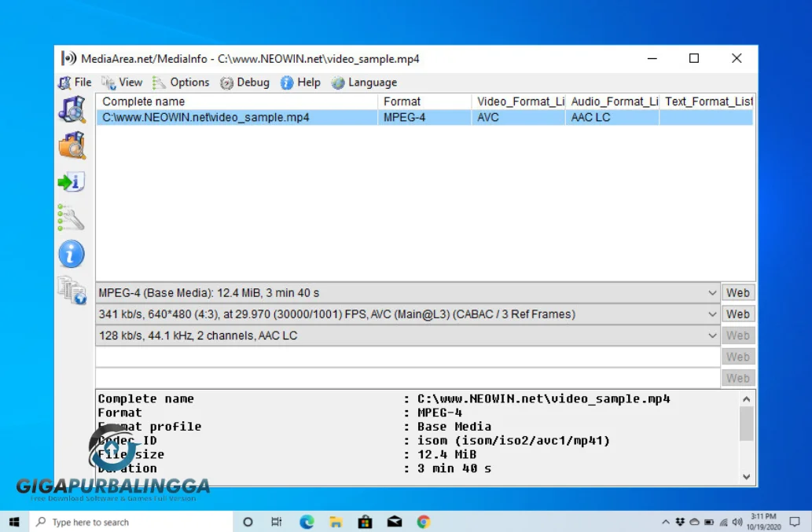The width and height of the screenshot is (812, 532).
Task: Expand the 341 kb/s video stream dropdown
Action: click(x=712, y=314)
